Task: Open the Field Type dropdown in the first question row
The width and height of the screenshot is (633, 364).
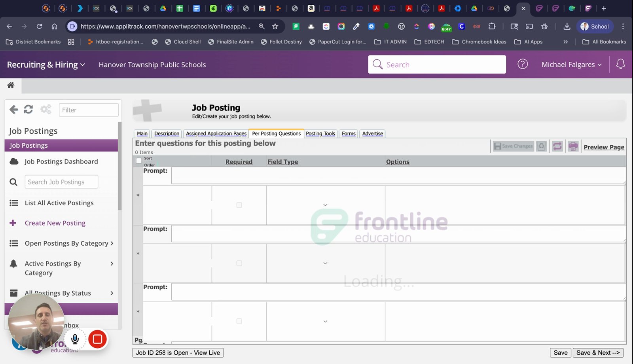Action: (325, 205)
